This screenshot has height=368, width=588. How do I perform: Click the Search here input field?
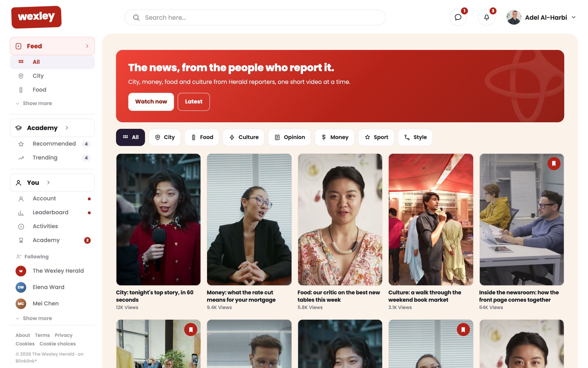pos(255,18)
